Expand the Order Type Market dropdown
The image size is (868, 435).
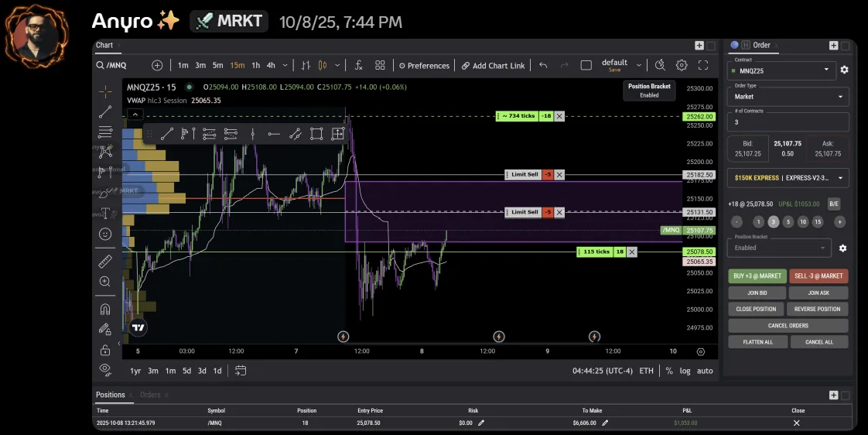click(788, 97)
